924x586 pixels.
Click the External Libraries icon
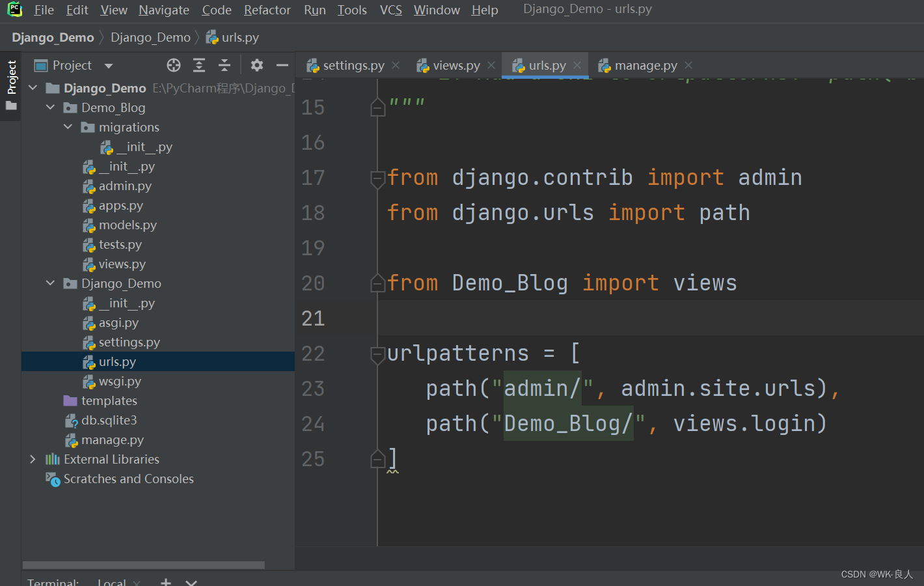coord(53,460)
